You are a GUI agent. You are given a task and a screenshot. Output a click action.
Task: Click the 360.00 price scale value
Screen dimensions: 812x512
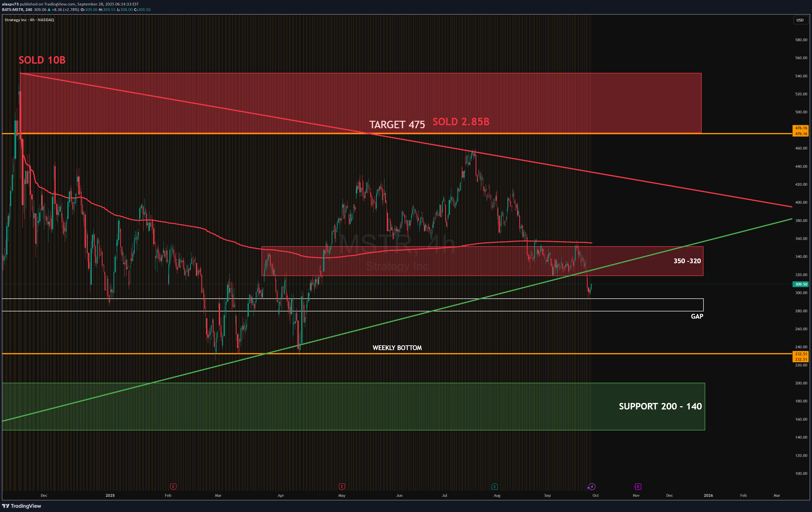801,239
